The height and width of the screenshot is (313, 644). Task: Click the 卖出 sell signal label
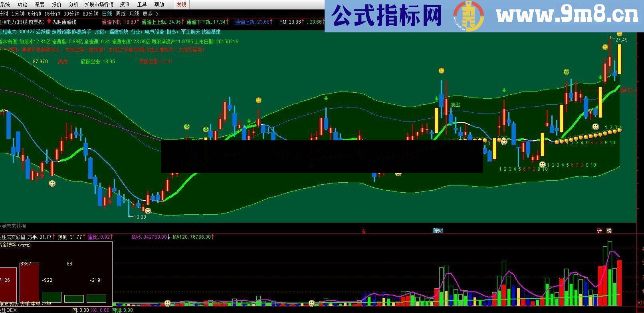[x=455, y=105]
